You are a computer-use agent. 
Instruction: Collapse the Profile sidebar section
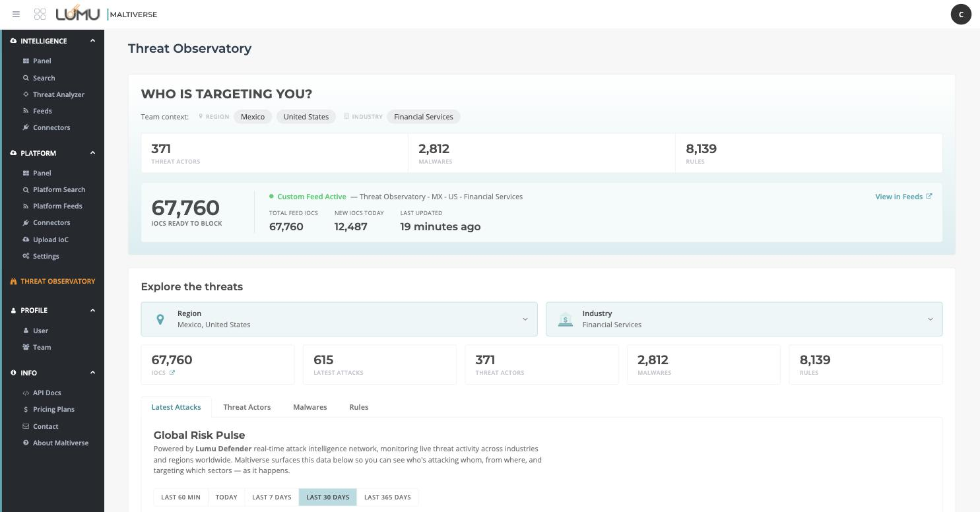tap(92, 310)
